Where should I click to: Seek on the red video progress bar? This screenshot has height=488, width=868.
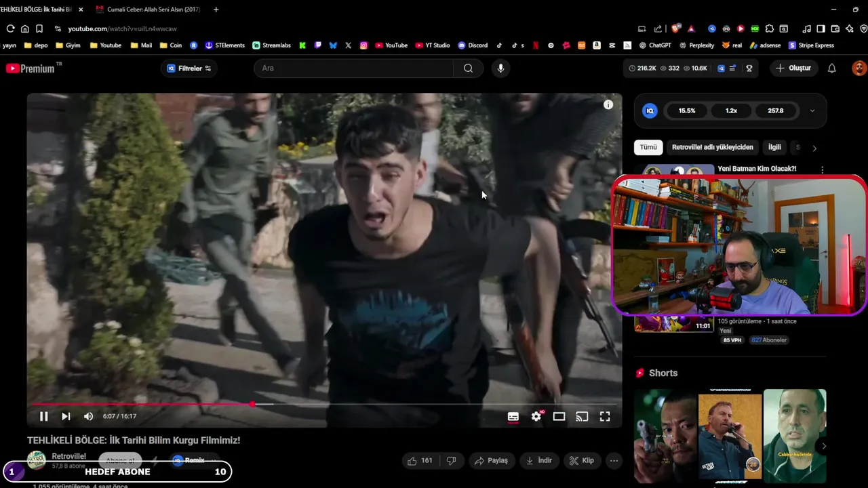tap(324, 404)
